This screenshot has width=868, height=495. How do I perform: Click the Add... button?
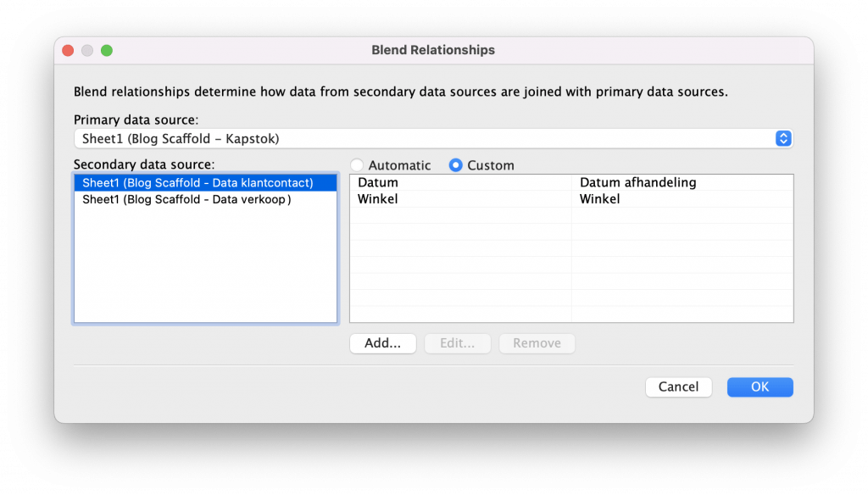pos(382,343)
